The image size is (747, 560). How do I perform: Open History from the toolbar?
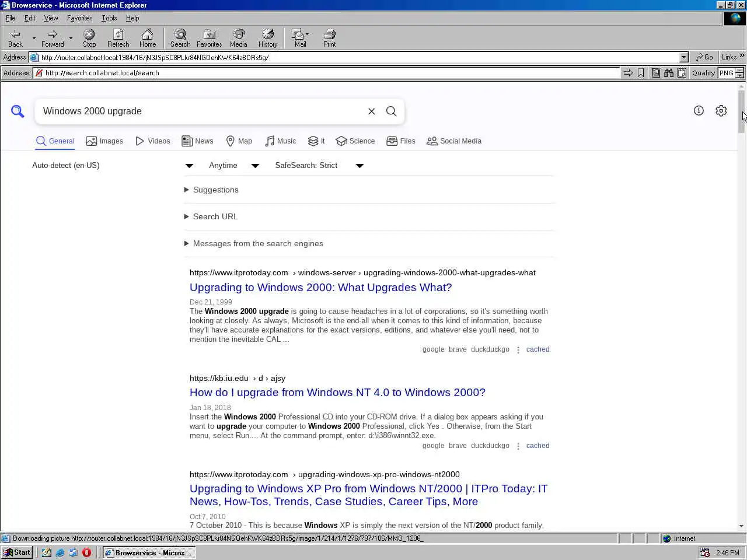point(268,38)
